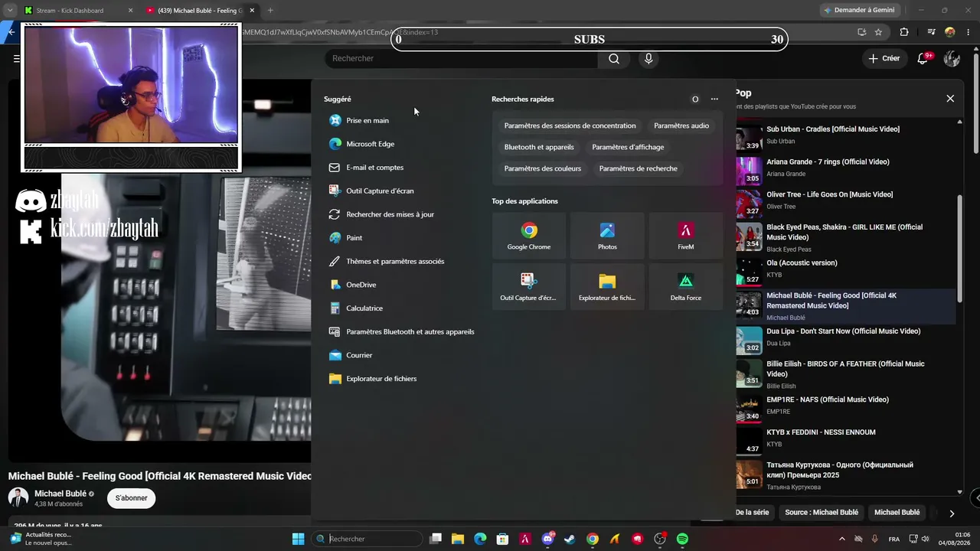Open Microsoft Edge from the taskbar
980x551 pixels.
[480, 539]
